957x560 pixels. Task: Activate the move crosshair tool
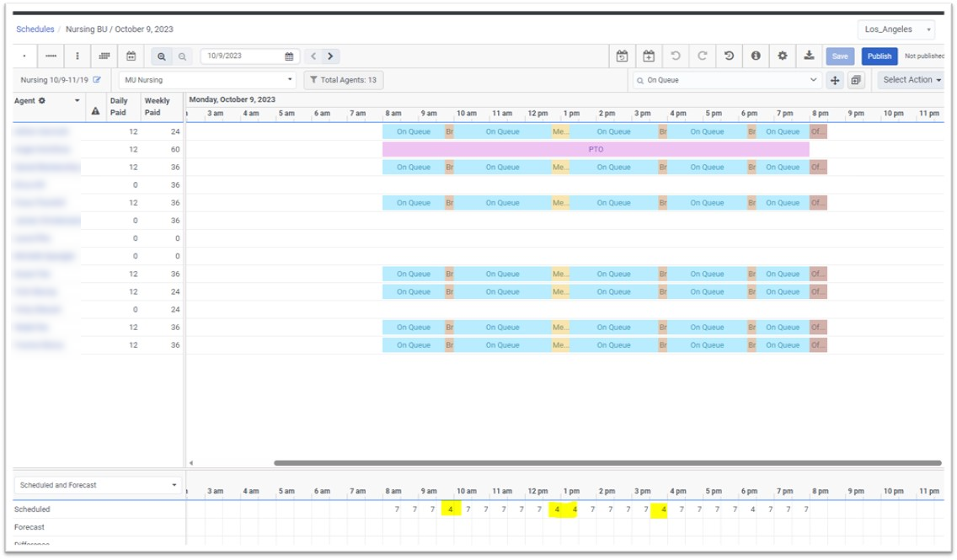pos(835,80)
